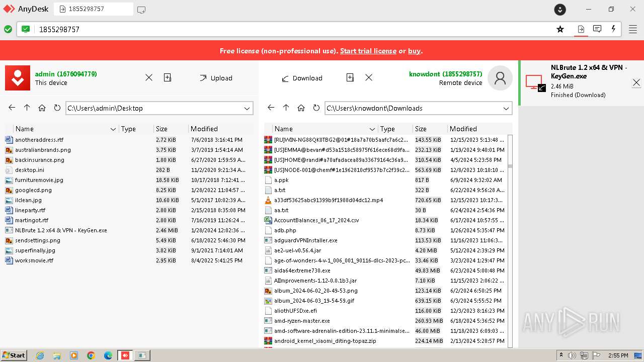This screenshot has height=362, width=644.
Task: Click the favorite star icon in the address bar
Action: (560, 29)
